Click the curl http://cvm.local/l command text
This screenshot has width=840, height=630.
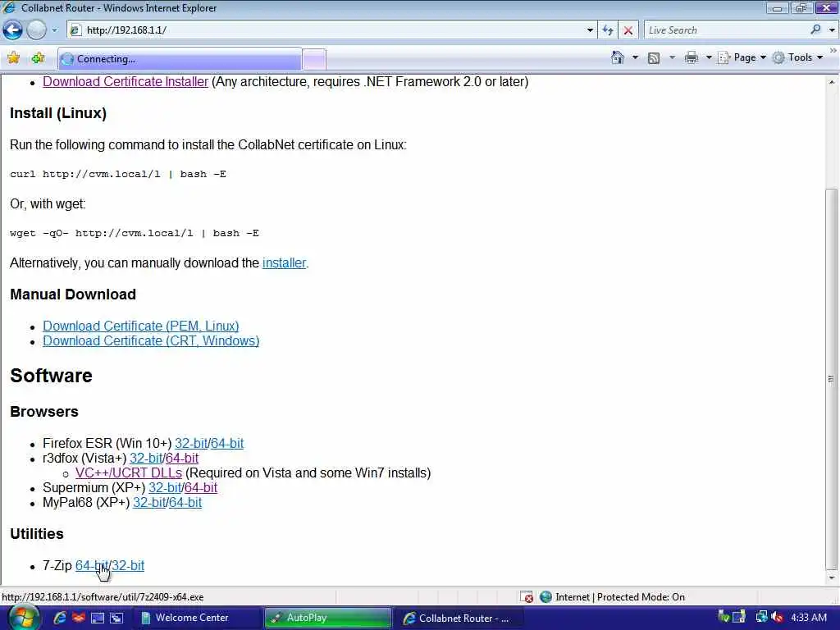(x=118, y=174)
